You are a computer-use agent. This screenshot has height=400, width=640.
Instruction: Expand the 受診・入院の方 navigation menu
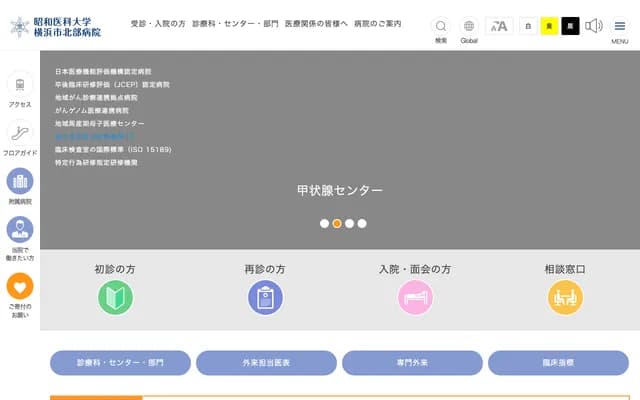coord(158,21)
